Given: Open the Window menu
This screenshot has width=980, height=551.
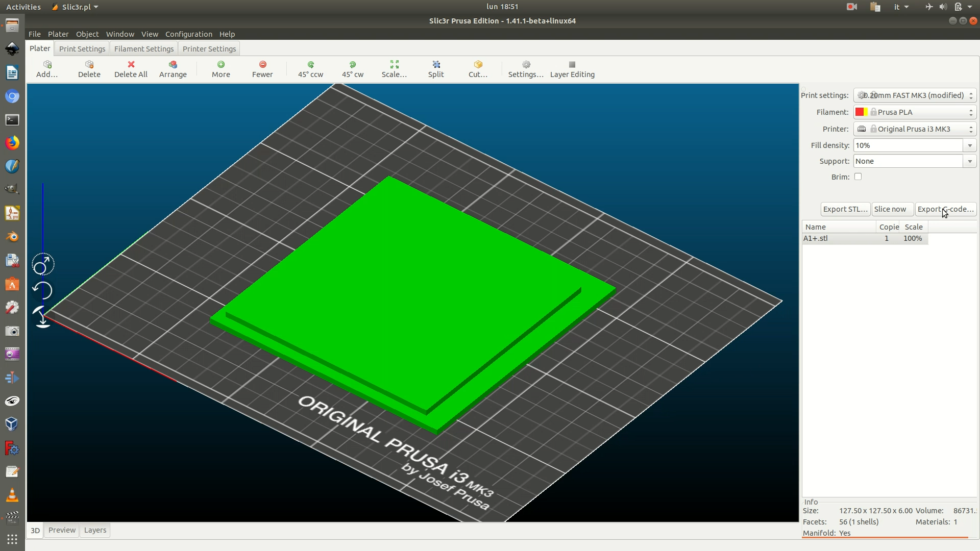Looking at the screenshot, I should pos(120,34).
